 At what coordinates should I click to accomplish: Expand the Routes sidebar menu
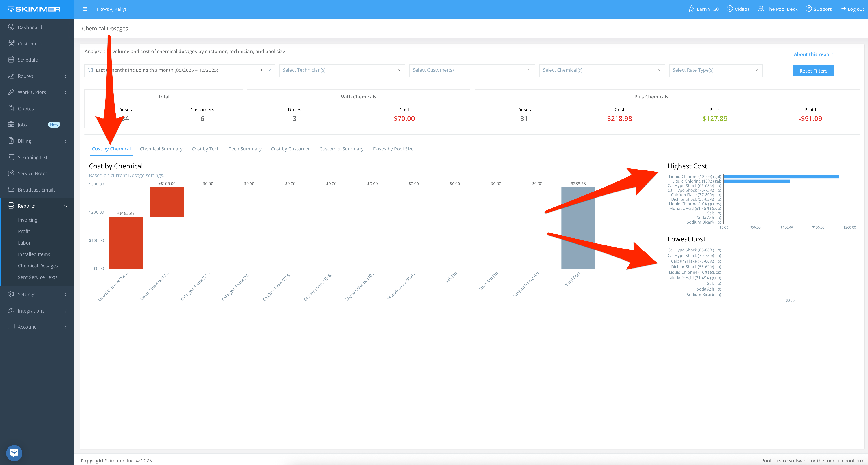click(x=65, y=76)
